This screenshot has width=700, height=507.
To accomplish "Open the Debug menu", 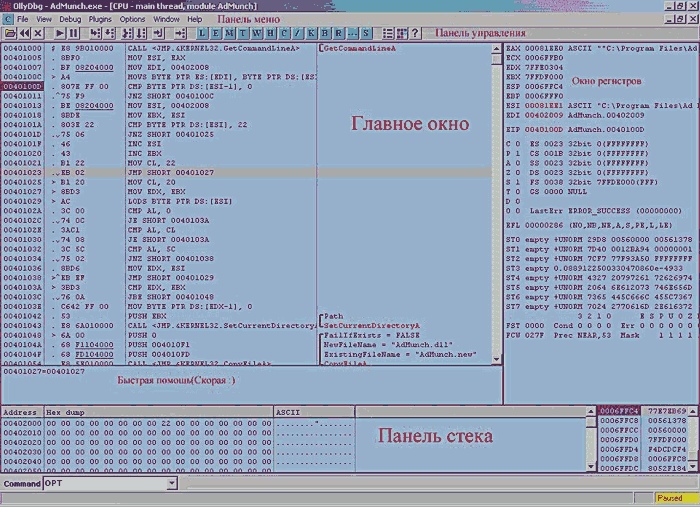I will [70, 19].
